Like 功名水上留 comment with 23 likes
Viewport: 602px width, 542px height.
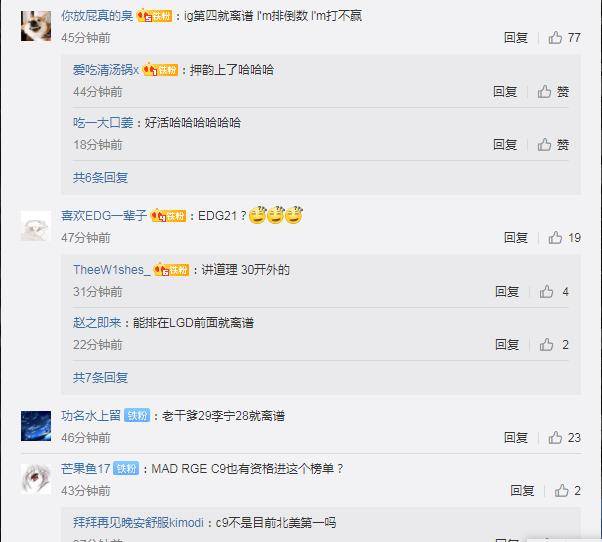(564, 438)
